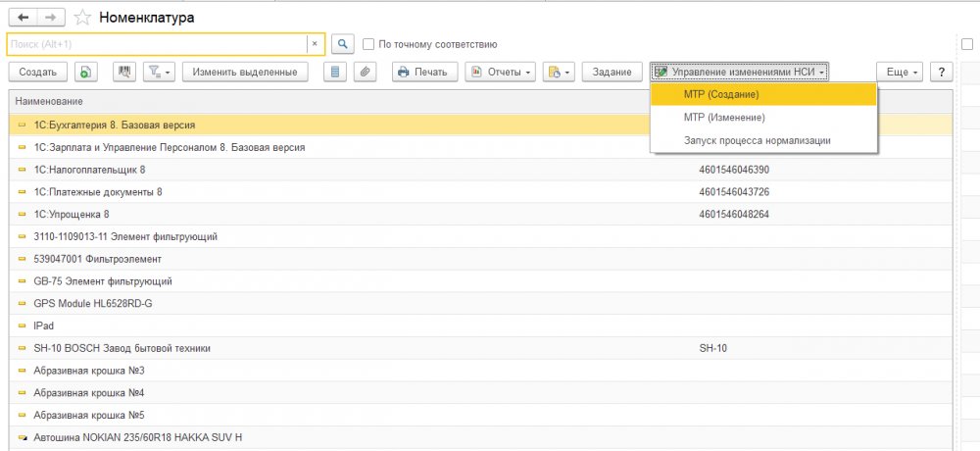The width and height of the screenshot is (980, 451).
Task: Click into the Поиск search input field
Action: (x=157, y=44)
